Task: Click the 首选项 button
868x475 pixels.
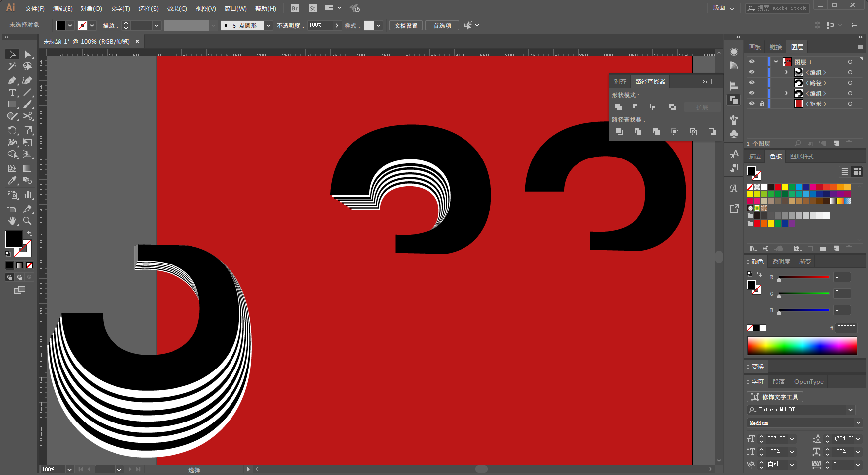Action: coord(442,25)
